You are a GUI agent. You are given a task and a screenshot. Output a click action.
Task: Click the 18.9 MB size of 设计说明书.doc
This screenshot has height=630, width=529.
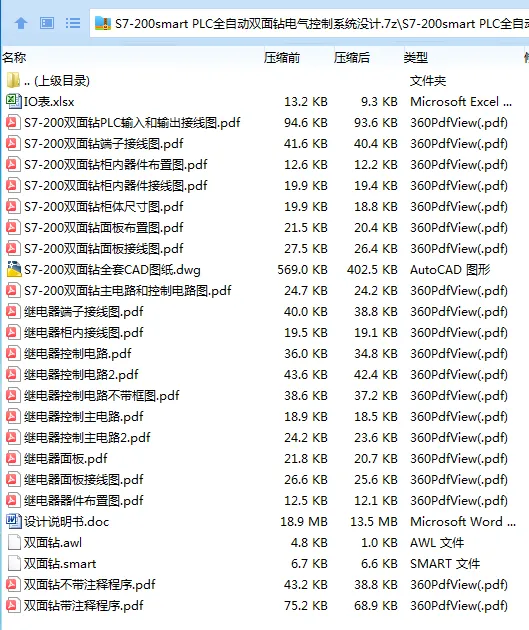304,522
